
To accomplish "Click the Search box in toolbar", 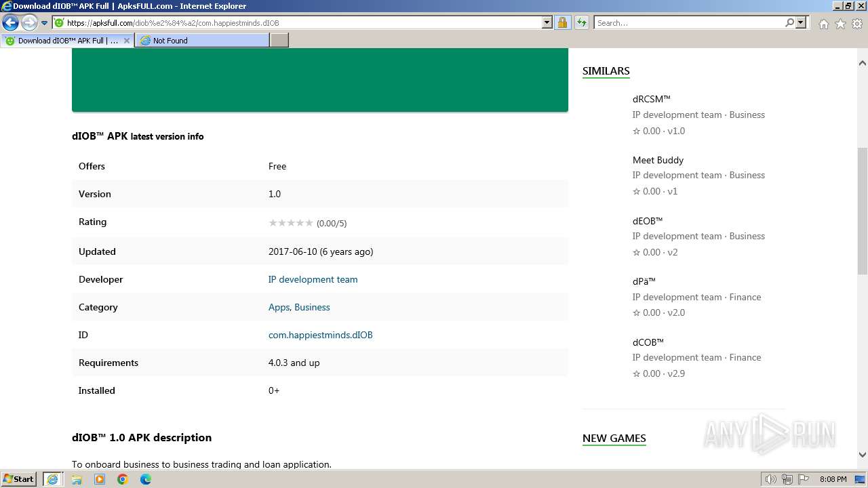I will coord(689,23).
